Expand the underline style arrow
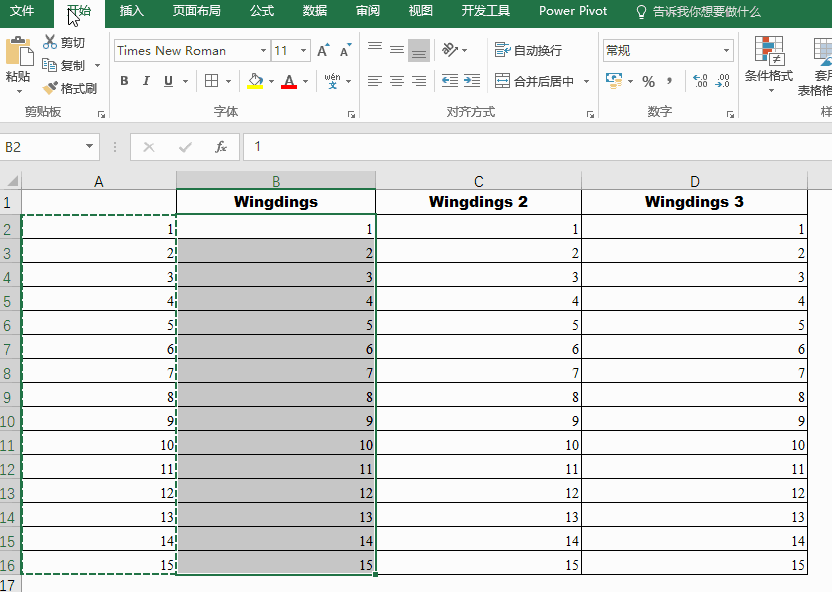The width and height of the screenshot is (832, 592). pos(186,81)
